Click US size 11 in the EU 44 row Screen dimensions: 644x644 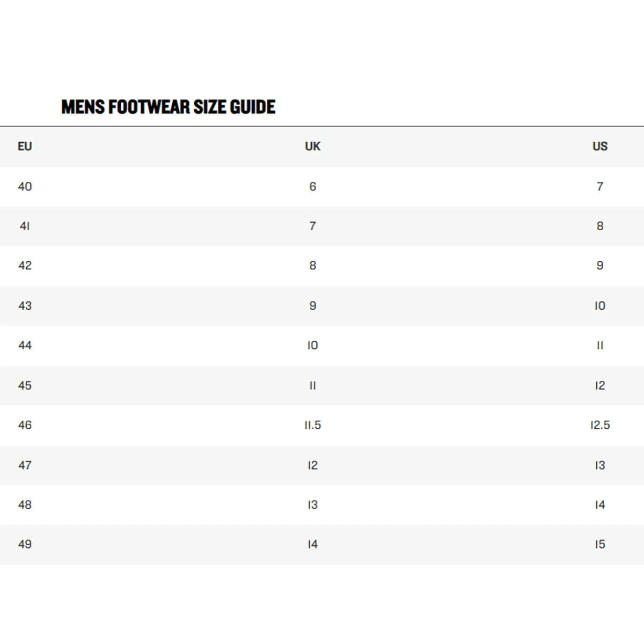coord(599,346)
